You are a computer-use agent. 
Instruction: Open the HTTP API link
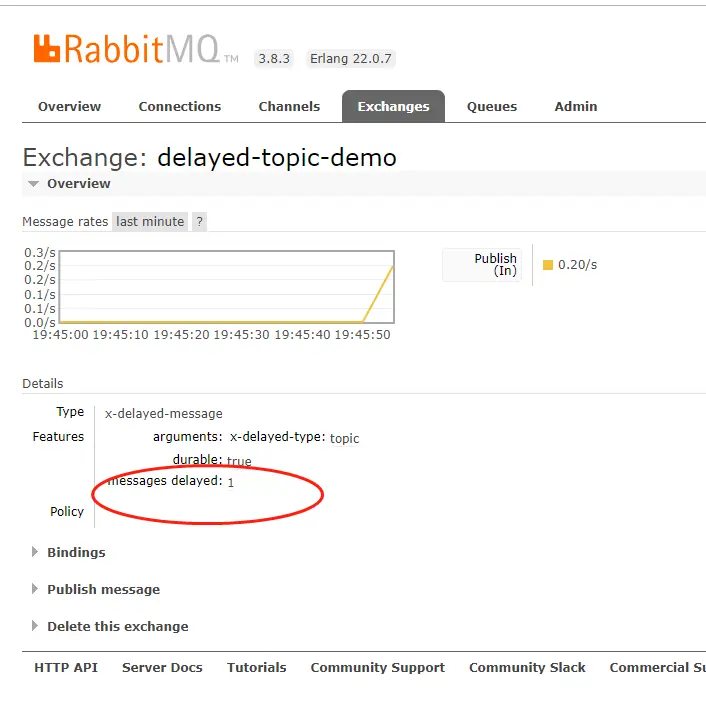[66, 667]
